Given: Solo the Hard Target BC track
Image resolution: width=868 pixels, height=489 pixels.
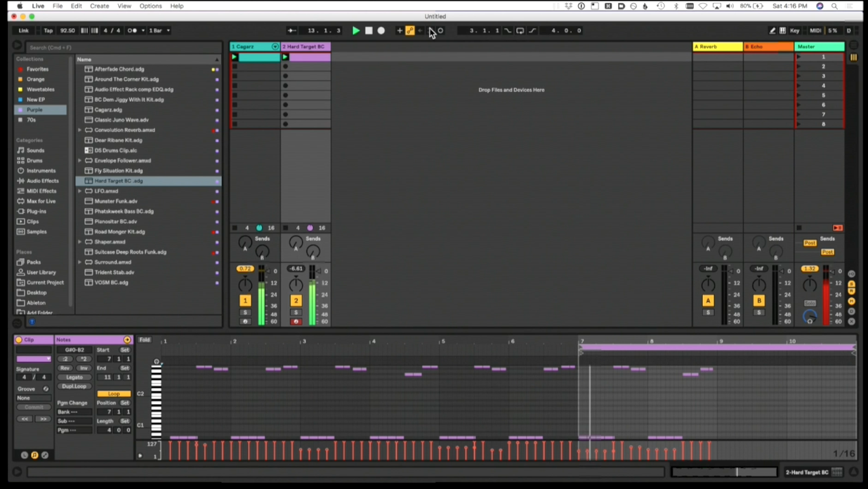Looking at the screenshot, I should [x=296, y=313].
